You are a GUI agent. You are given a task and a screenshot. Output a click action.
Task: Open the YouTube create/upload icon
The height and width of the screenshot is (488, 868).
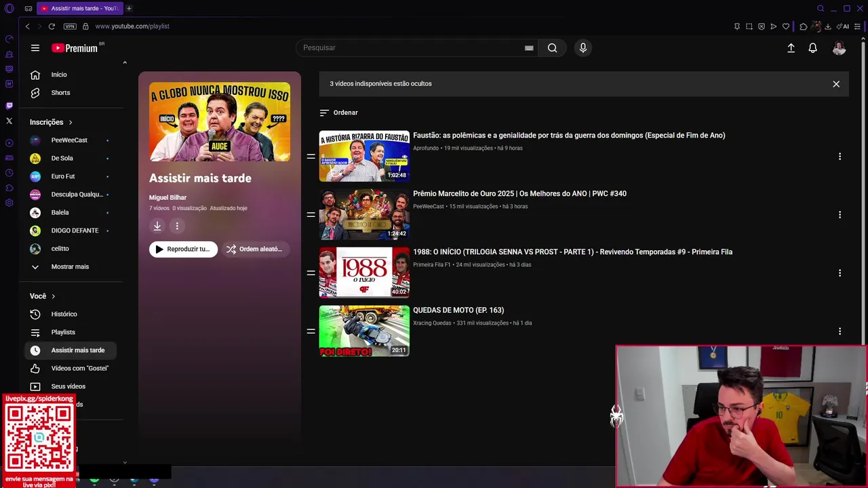coord(791,48)
